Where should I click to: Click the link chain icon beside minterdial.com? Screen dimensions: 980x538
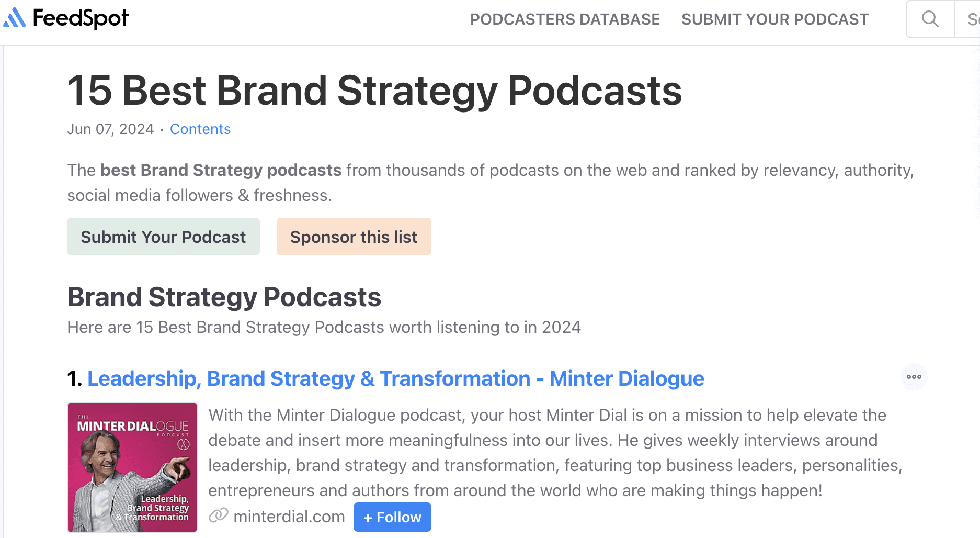pos(219,516)
